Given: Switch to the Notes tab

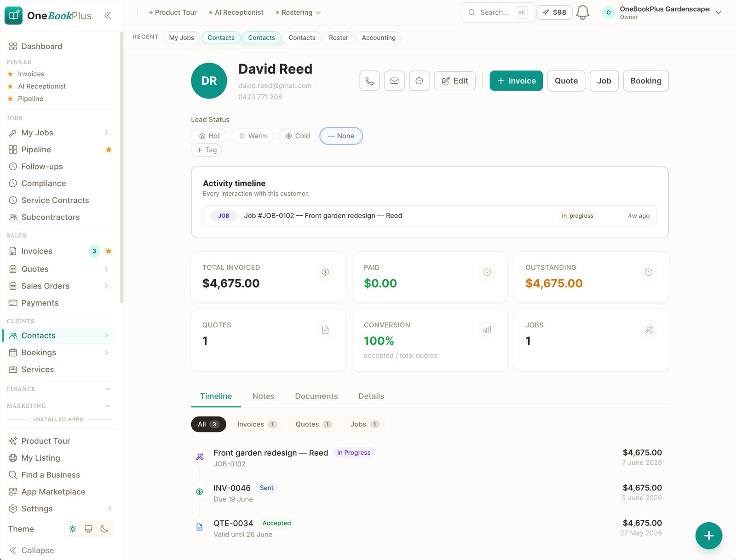Looking at the screenshot, I should (263, 396).
